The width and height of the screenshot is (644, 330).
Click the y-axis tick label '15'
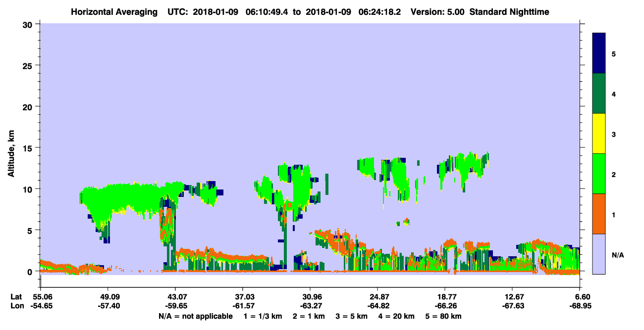(x=29, y=148)
